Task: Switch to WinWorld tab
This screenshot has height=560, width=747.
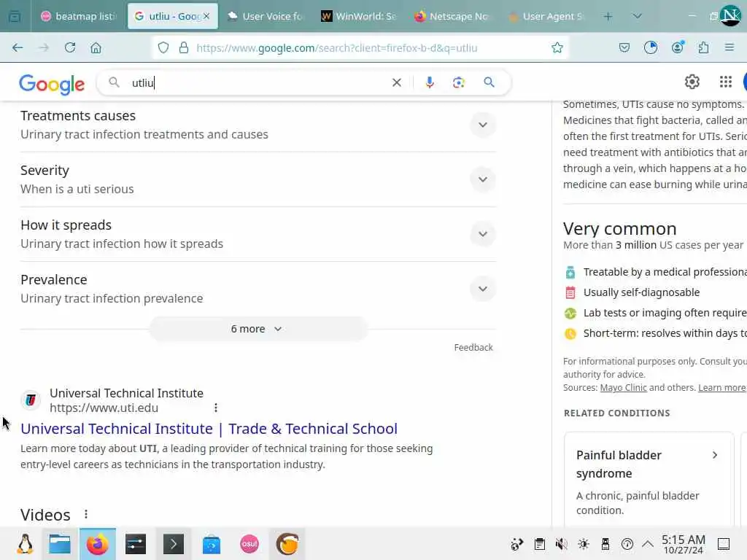Action: point(359,16)
